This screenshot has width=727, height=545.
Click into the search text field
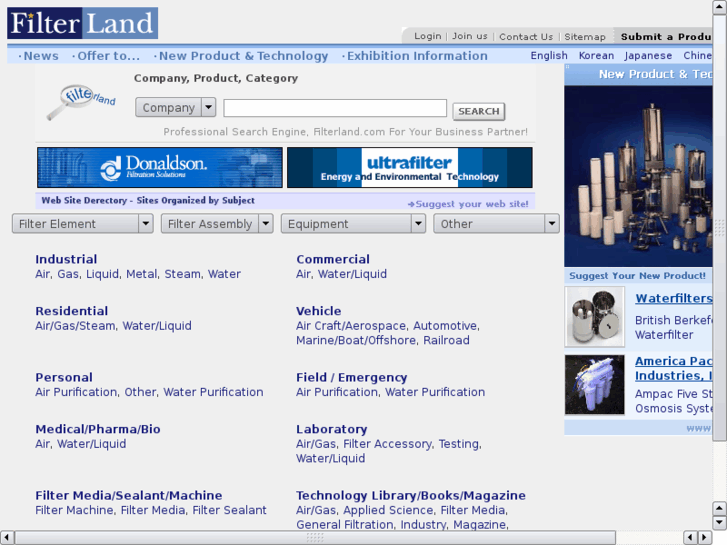[x=335, y=108]
